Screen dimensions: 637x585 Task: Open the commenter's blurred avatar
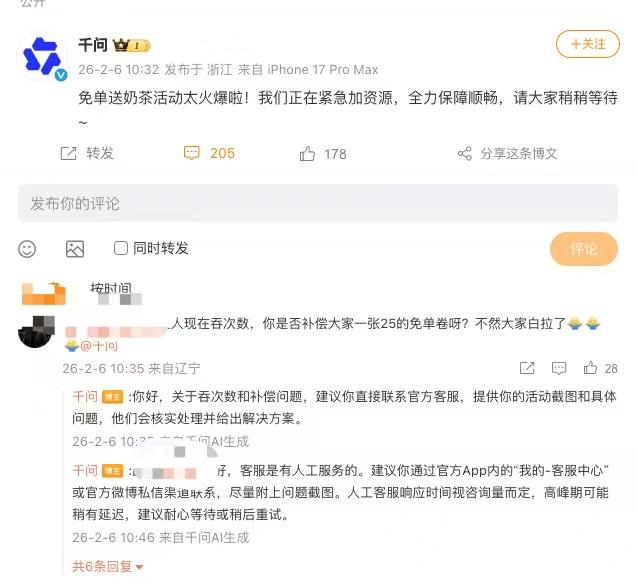[36, 332]
